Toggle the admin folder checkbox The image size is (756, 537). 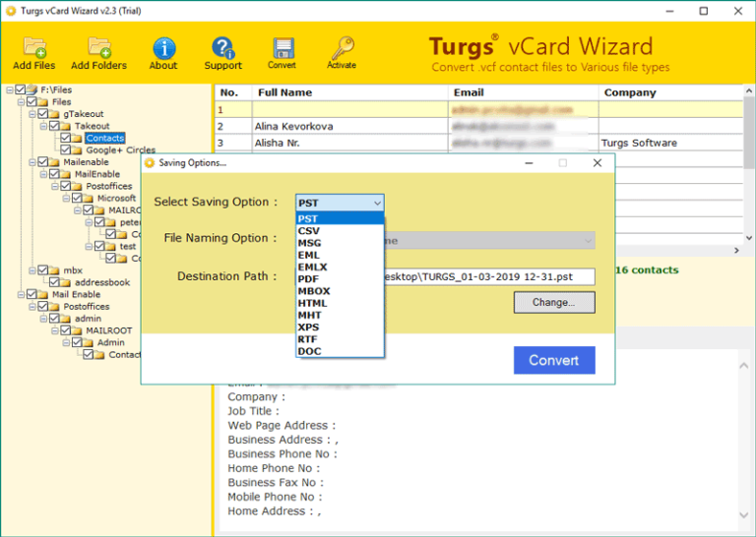54,319
